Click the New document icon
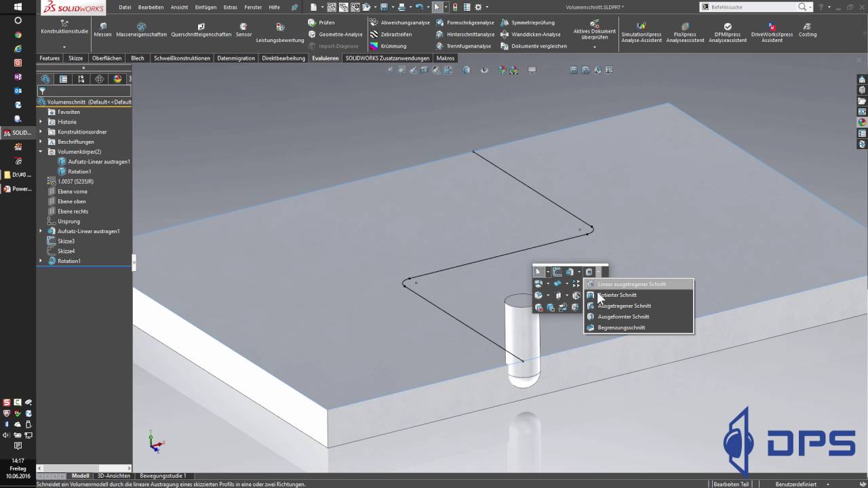Viewport: 868px width, 488px height. coord(313,7)
